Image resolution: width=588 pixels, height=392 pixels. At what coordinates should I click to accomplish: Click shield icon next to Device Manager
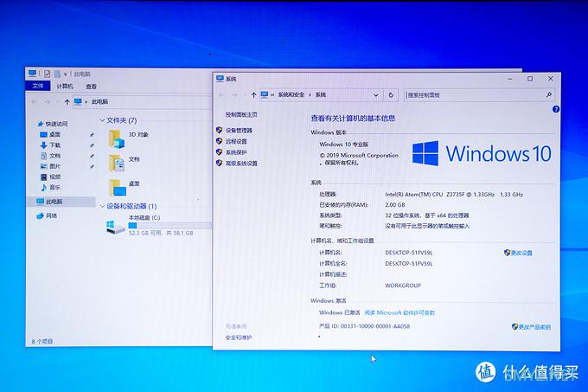click(220, 130)
